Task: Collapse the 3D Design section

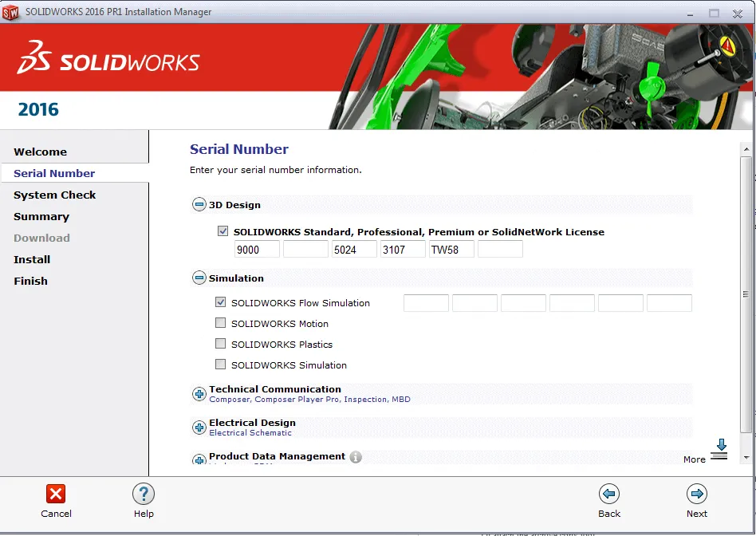Action: tap(199, 204)
